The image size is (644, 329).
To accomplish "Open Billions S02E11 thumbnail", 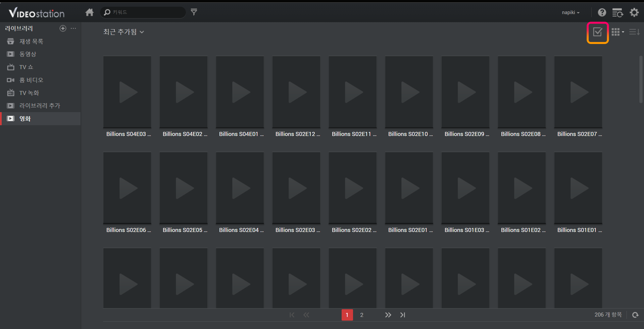I will [353, 92].
